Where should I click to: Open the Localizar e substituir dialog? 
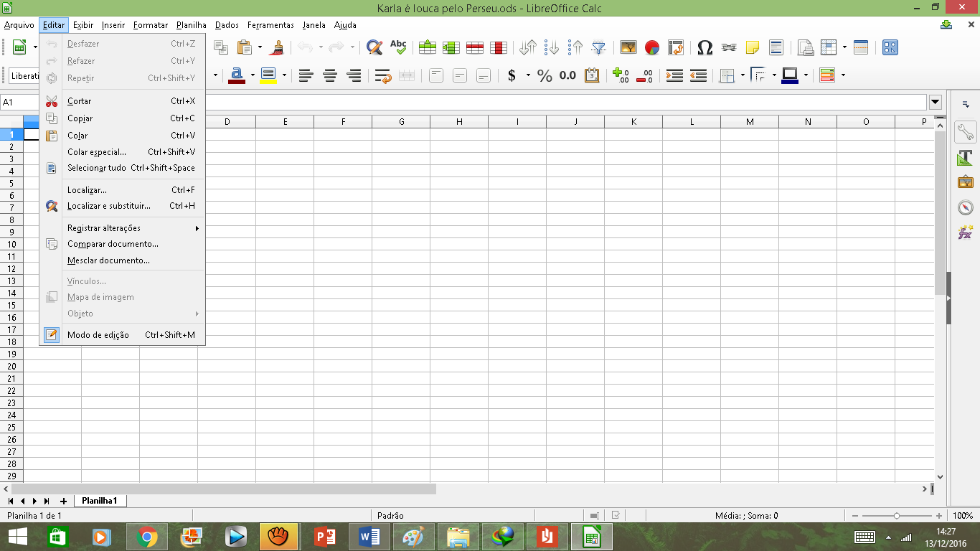click(108, 206)
